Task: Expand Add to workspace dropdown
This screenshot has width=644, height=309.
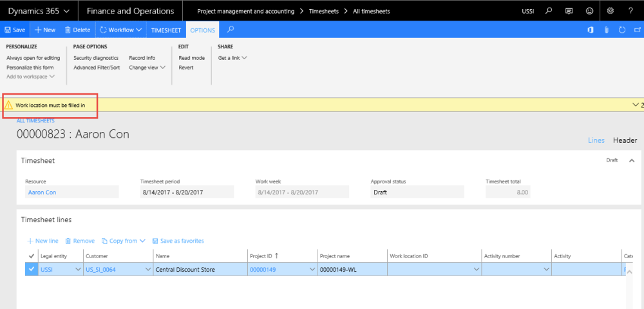Action: pyautogui.click(x=30, y=77)
